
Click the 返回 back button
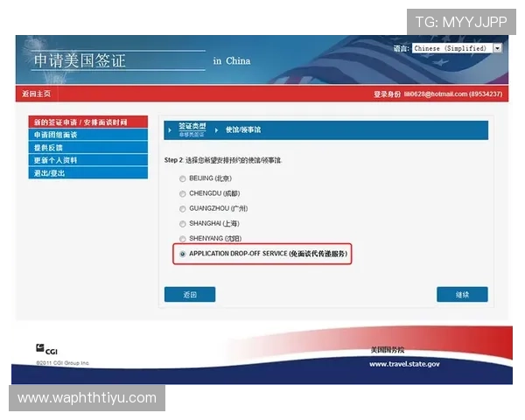190,294
